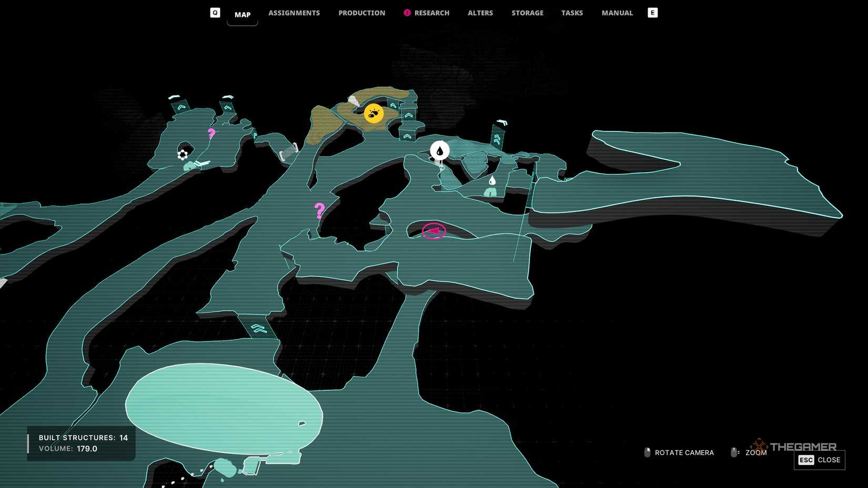Click the Rotate Camera hint
868x488 pixels.
pyautogui.click(x=679, y=452)
